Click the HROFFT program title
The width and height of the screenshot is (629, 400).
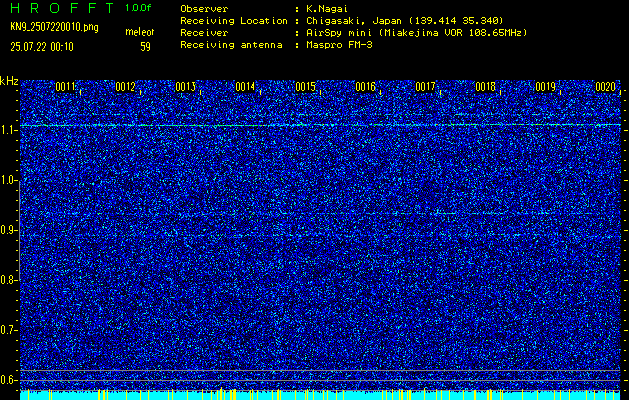[62, 8]
